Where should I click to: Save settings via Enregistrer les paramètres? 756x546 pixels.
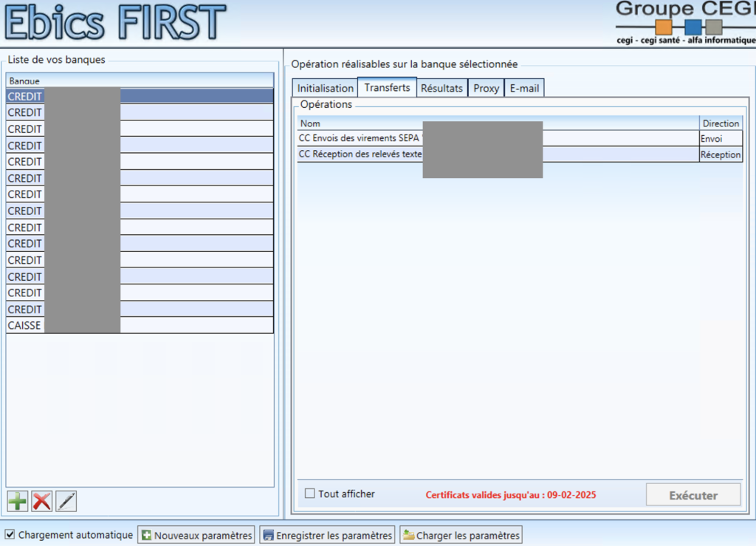pos(327,535)
